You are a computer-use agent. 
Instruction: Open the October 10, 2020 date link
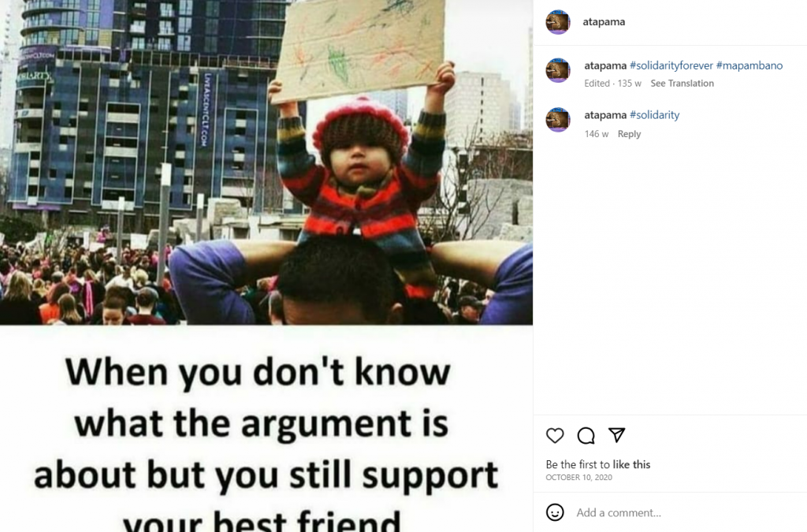[579, 478]
